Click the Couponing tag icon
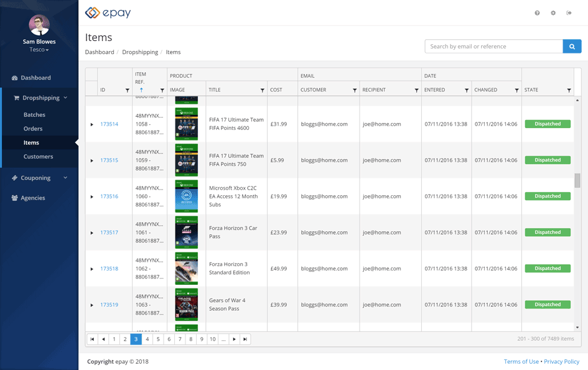This screenshot has width=588, height=370. tap(16, 177)
